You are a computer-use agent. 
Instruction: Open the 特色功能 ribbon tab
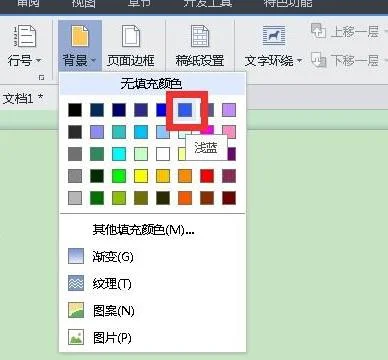[x=288, y=3]
